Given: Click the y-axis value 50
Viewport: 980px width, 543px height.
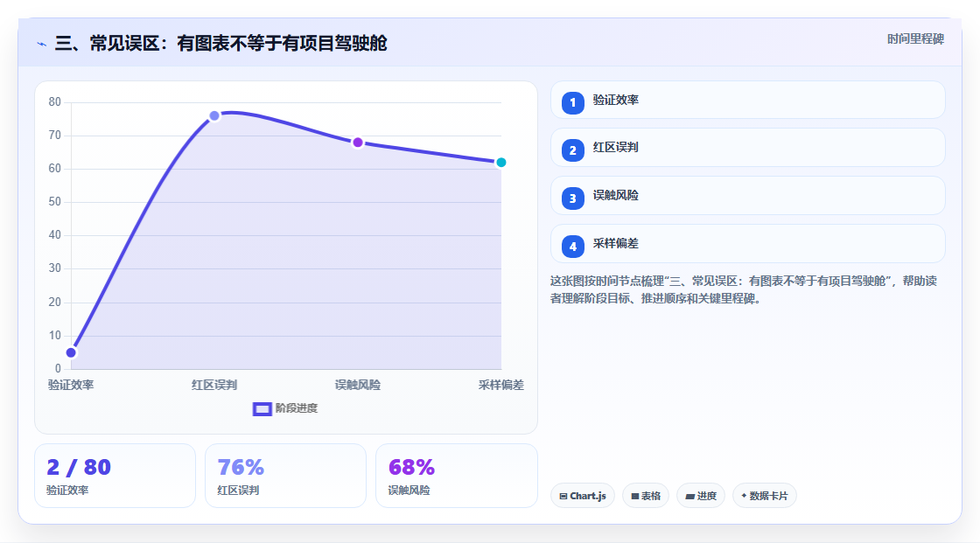Looking at the screenshot, I should [55, 202].
